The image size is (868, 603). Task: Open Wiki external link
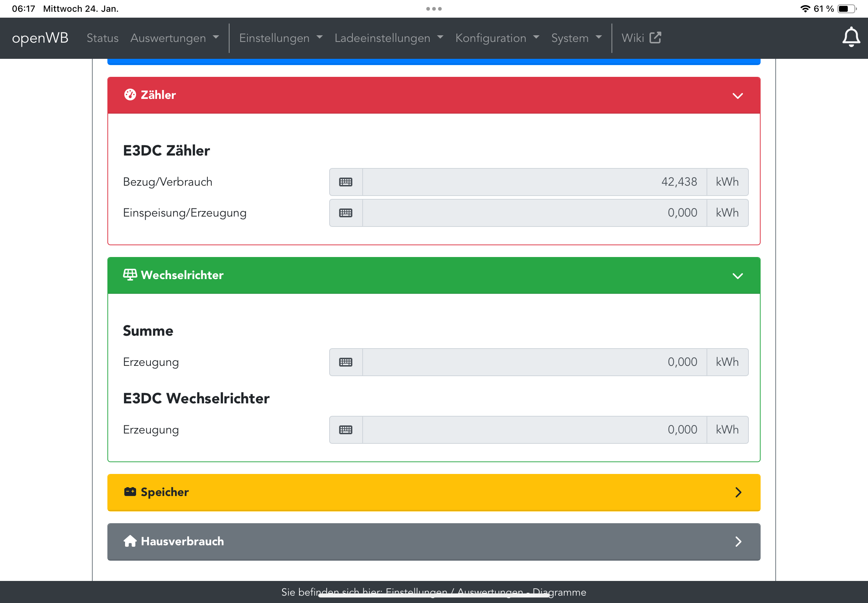pyautogui.click(x=641, y=38)
